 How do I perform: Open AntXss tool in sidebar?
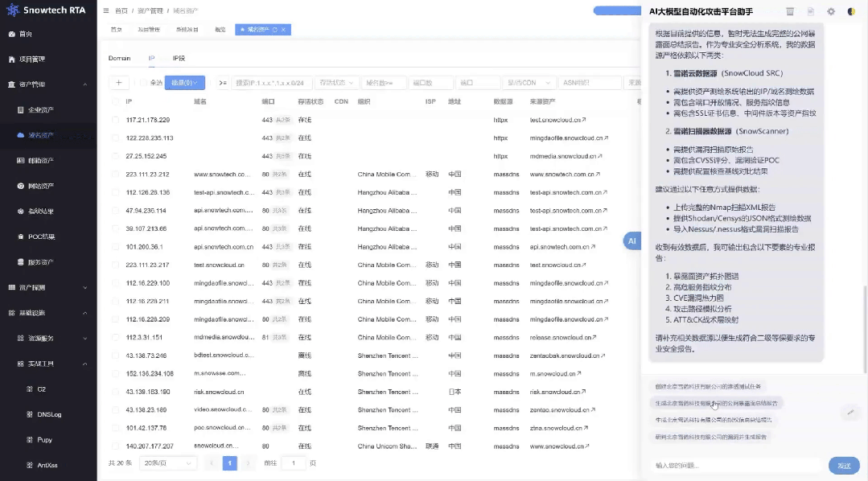pyautogui.click(x=48, y=465)
